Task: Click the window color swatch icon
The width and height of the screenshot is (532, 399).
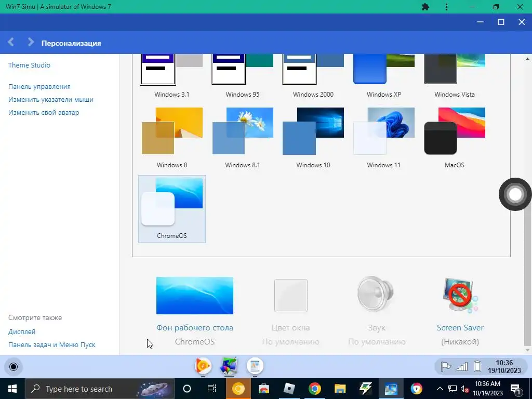Action: [291, 296]
